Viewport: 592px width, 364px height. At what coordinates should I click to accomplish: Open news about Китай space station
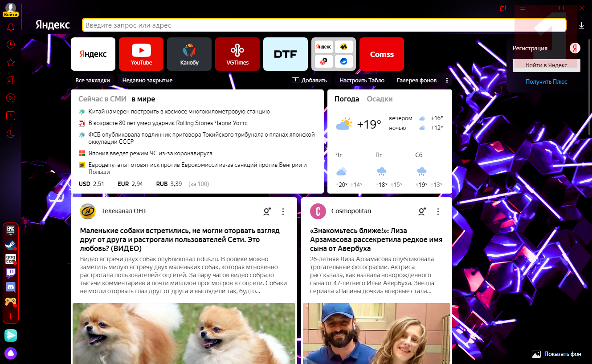179,112
